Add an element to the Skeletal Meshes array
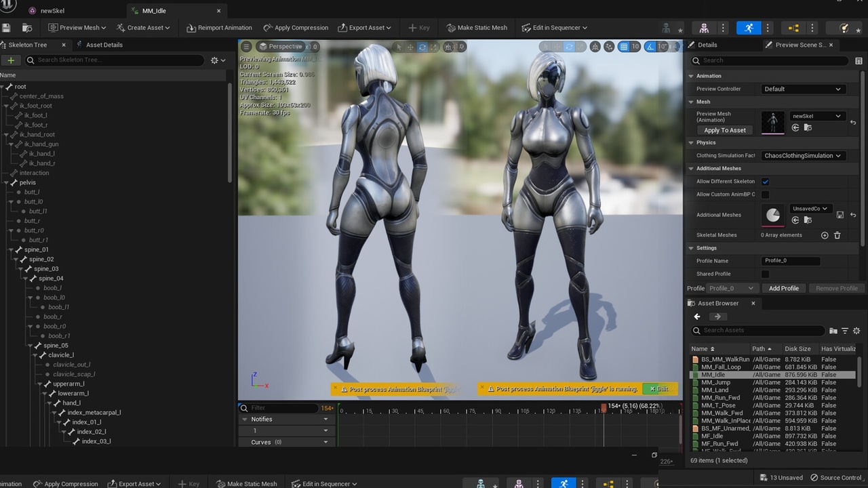The image size is (868, 488). click(825, 235)
